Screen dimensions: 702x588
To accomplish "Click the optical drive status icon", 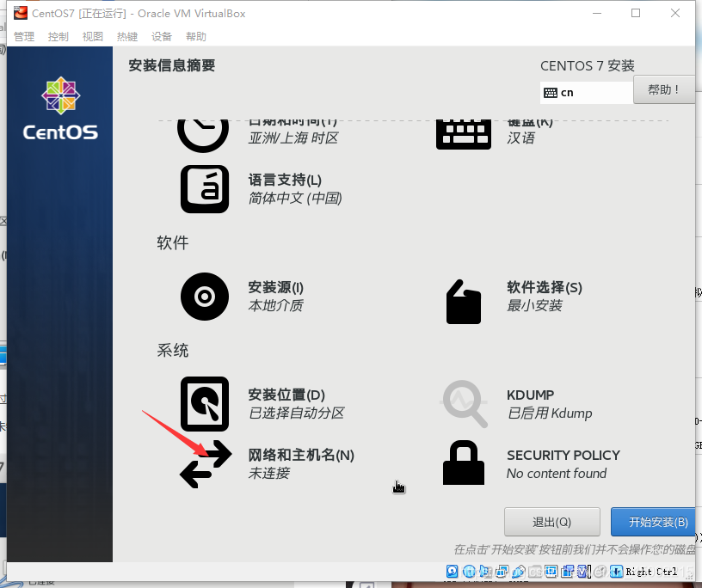I will click(469, 571).
